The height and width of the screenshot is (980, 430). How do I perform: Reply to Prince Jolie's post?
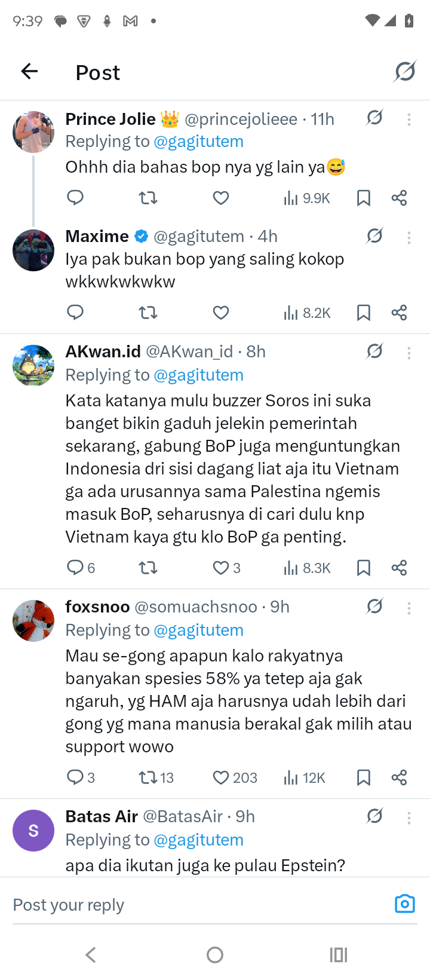point(75,198)
